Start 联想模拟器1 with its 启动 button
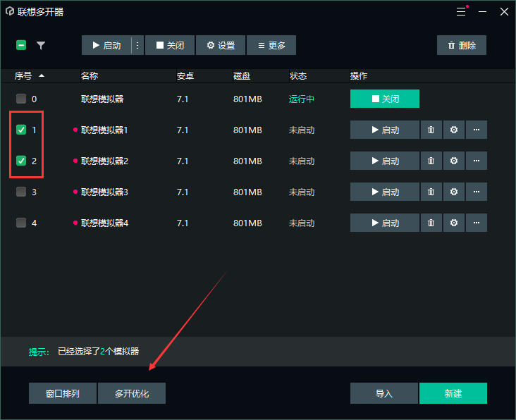516x420 pixels. [x=385, y=130]
